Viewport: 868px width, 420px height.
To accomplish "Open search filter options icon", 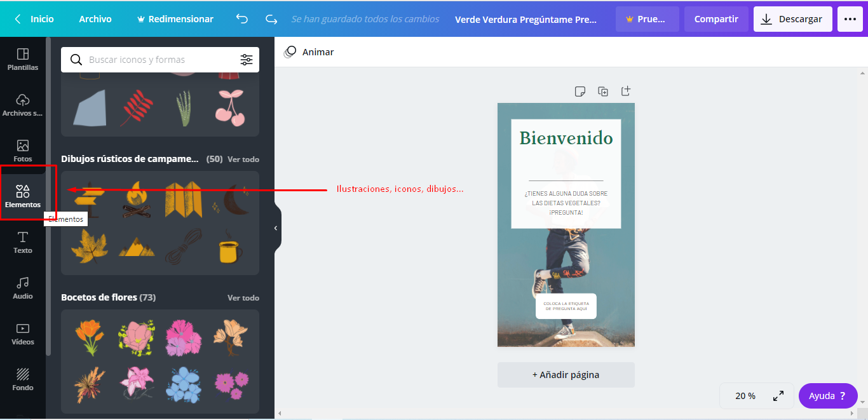I will click(x=247, y=60).
